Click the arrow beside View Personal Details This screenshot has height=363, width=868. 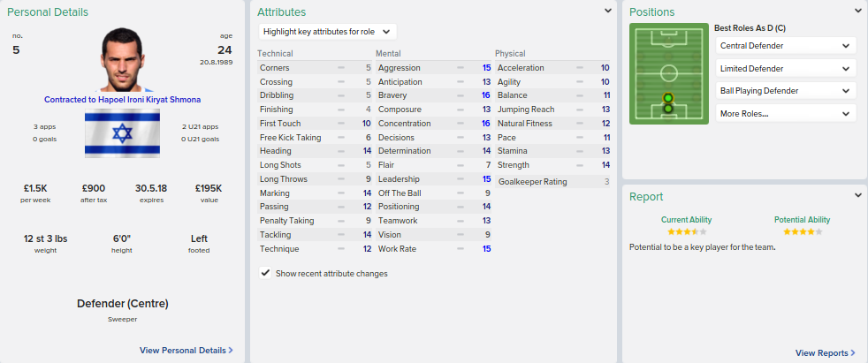tap(232, 351)
